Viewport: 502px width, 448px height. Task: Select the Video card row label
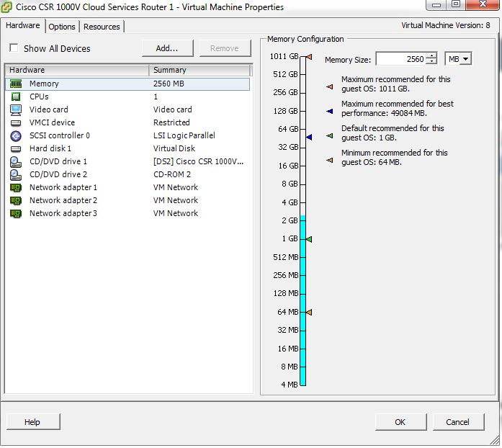(x=49, y=109)
